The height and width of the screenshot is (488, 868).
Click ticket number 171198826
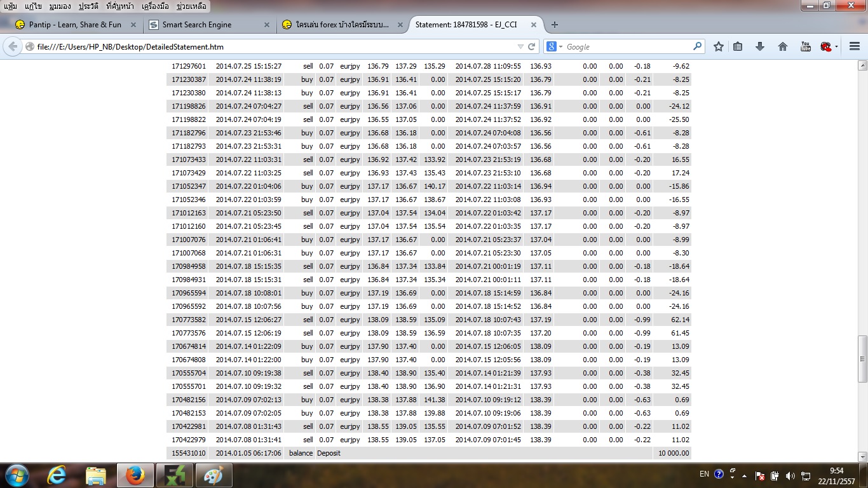click(x=189, y=106)
